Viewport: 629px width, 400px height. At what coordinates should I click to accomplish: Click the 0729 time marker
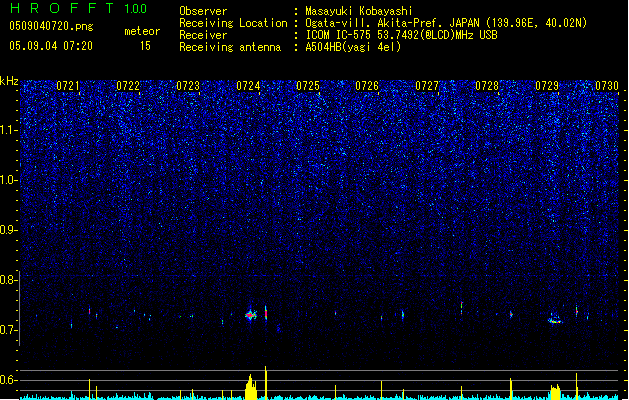tap(547, 86)
